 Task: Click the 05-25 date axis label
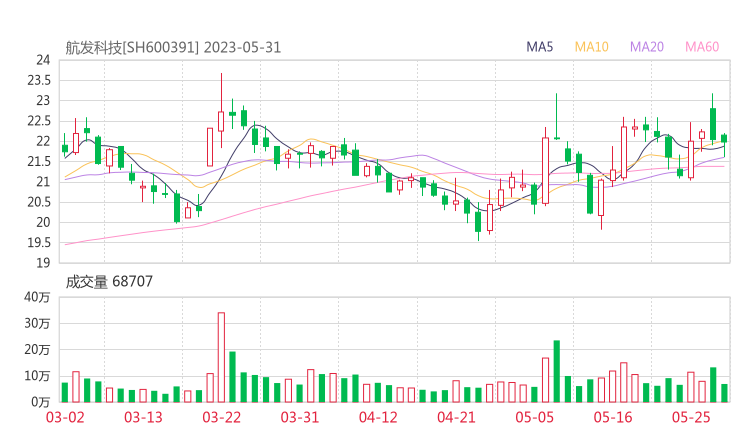(x=691, y=417)
